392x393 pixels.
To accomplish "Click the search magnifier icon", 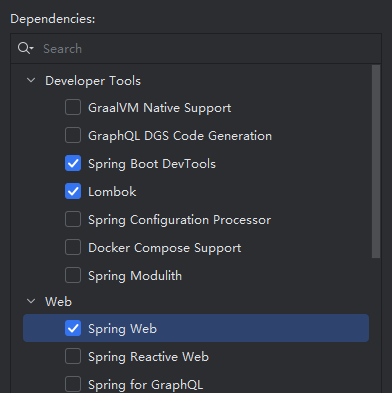I will pyautogui.click(x=25, y=49).
